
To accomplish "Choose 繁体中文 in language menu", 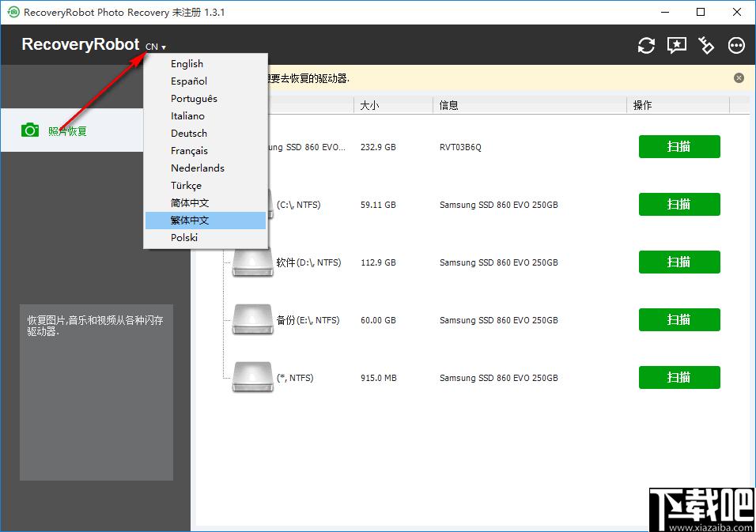I will tap(206, 221).
